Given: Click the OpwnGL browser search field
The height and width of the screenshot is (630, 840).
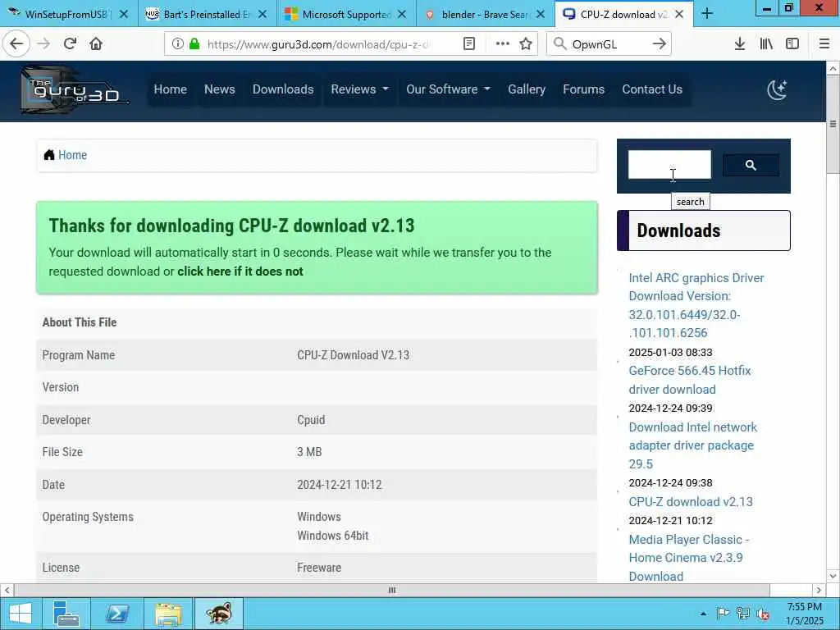Looking at the screenshot, I should (610, 44).
